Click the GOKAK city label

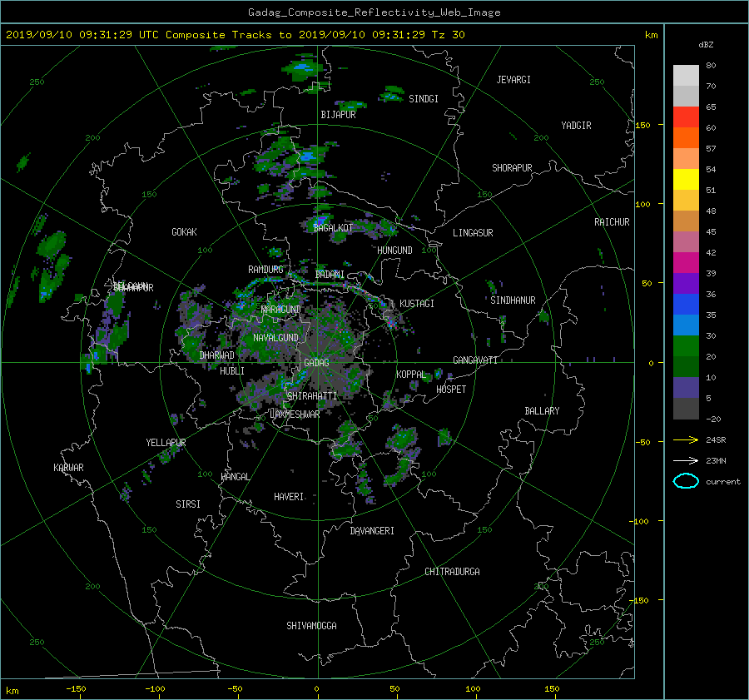tap(185, 232)
